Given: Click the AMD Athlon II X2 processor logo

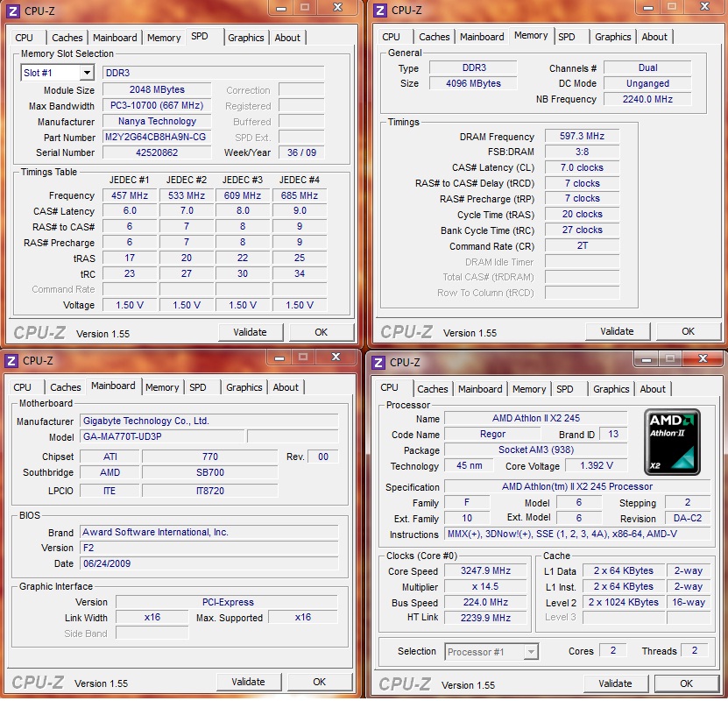Looking at the screenshot, I should [x=672, y=442].
